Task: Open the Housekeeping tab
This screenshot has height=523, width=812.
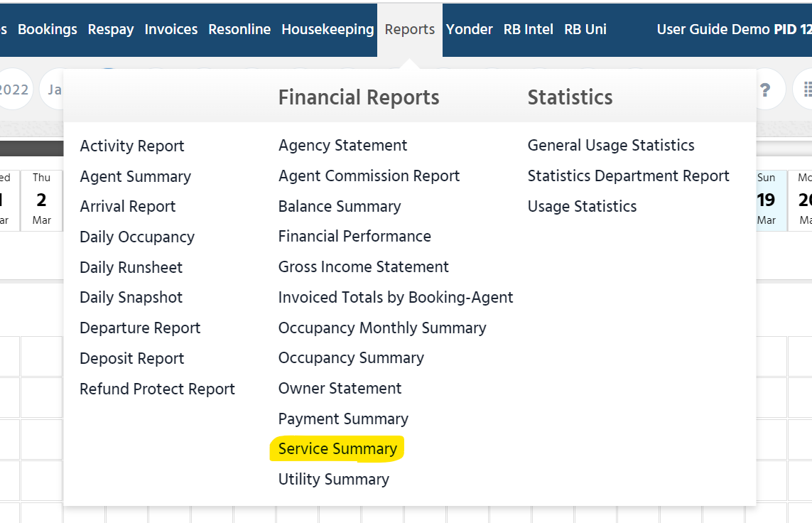Action: pos(327,30)
